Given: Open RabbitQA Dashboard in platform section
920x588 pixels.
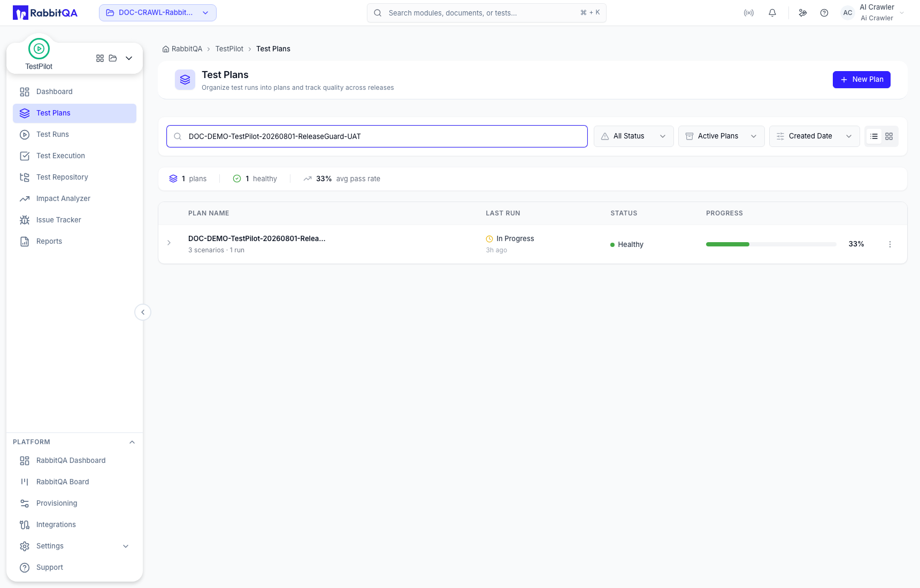Looking at the screenshot, I should [x=74, y=461].
